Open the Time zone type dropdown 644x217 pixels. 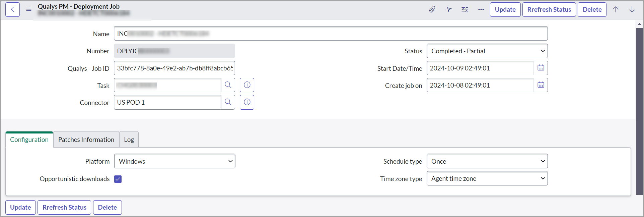pyautogui.click(x=487, y=179)
